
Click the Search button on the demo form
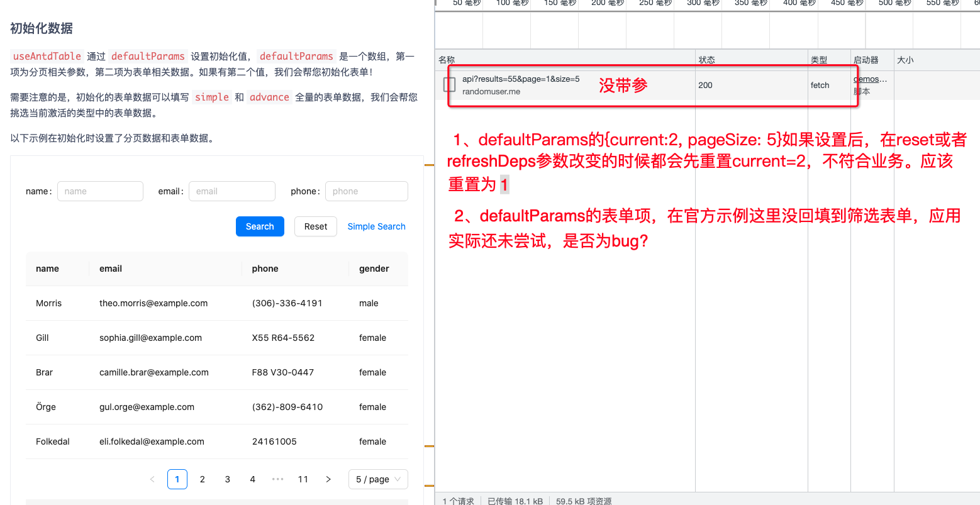pos(260,226)
